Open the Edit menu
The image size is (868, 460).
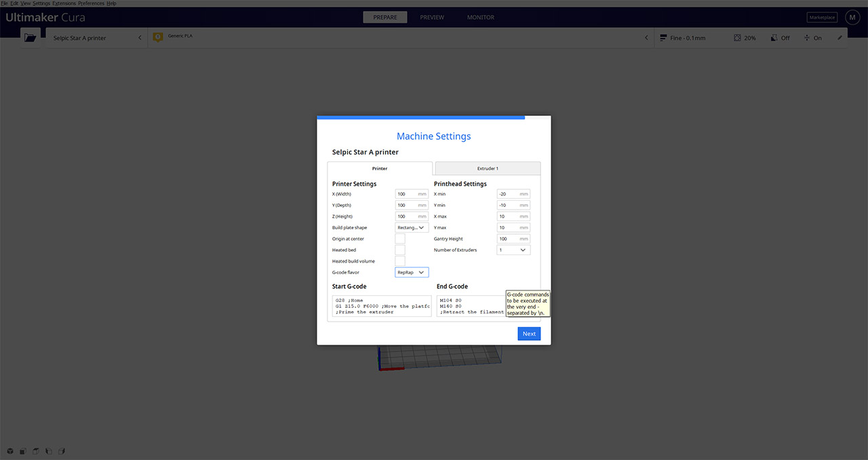point(14,3)
